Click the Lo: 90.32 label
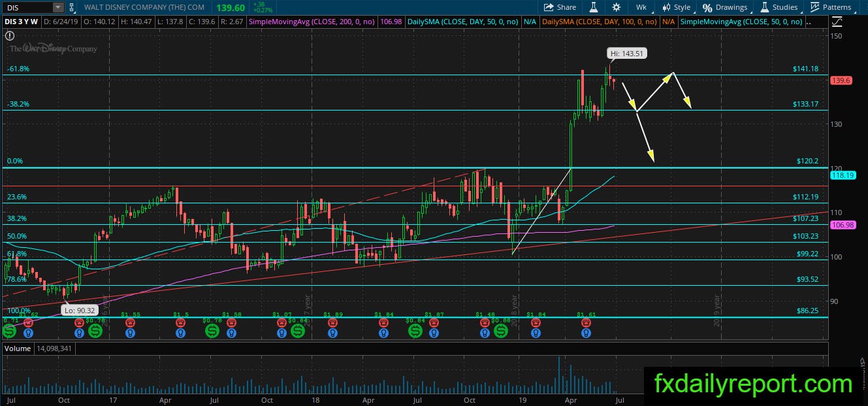This screenshot has width=868, height=406. [81, 311]
